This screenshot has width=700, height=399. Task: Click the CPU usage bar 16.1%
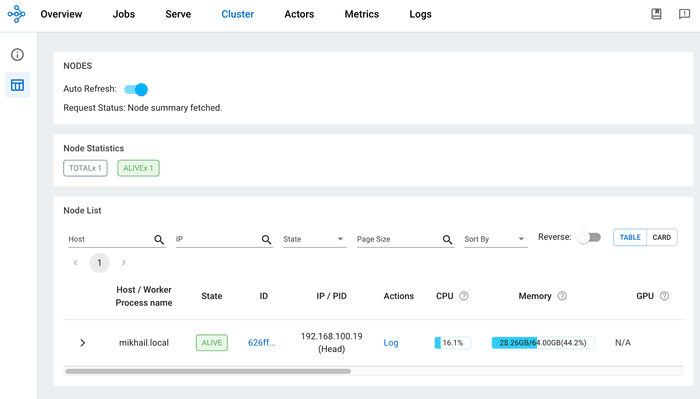[x=452, y=343]
